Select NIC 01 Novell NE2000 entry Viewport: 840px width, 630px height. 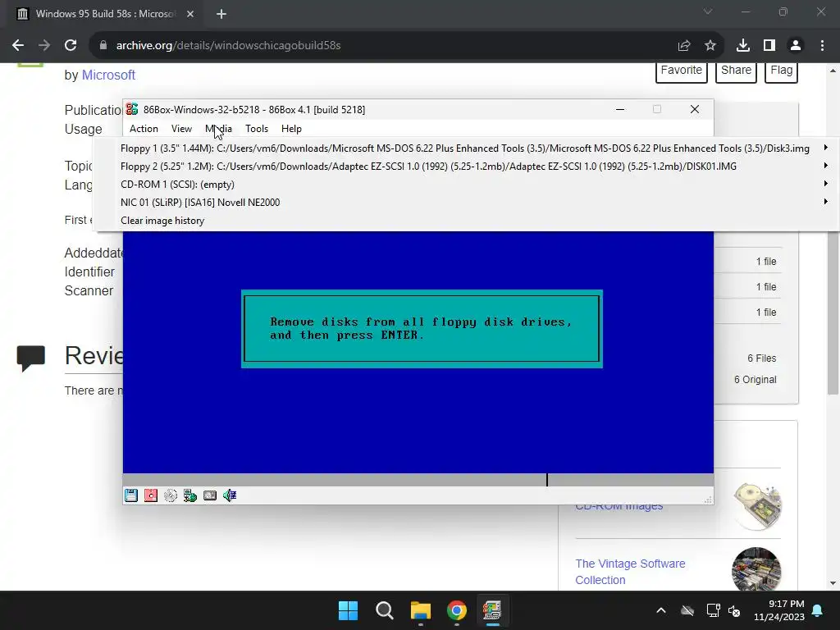click(x=465, y=203)
